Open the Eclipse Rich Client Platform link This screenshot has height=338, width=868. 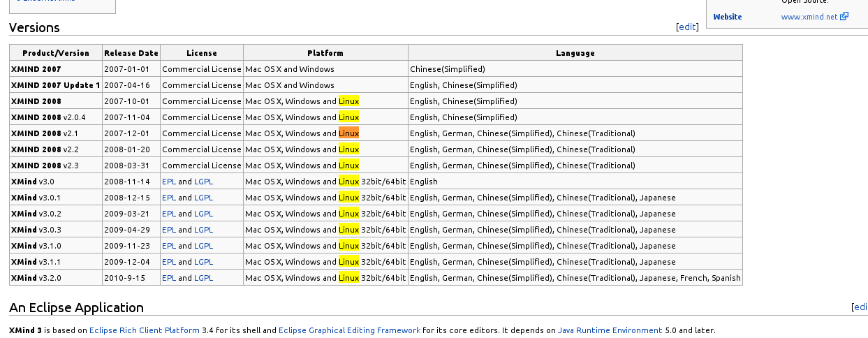[x=145, y=330]
